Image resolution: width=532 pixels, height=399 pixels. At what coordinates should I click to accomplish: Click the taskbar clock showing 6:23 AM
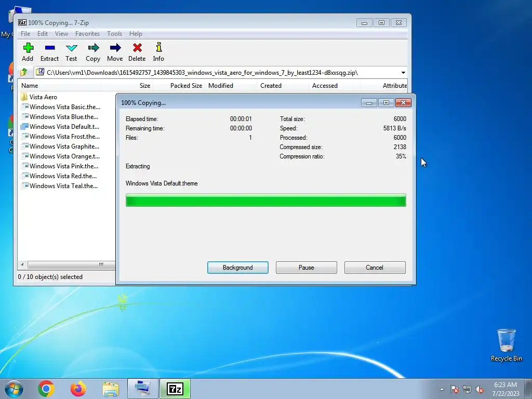[506, 389]
